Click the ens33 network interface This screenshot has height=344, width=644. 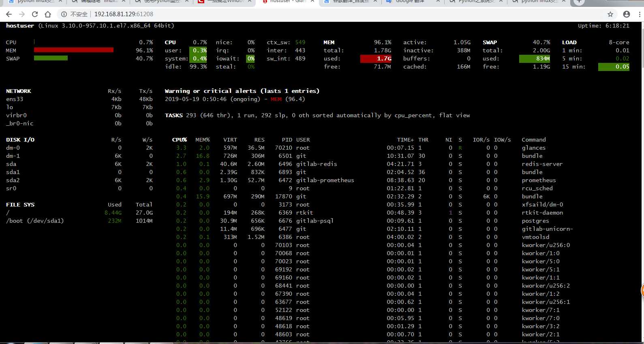tap(15, 99)
